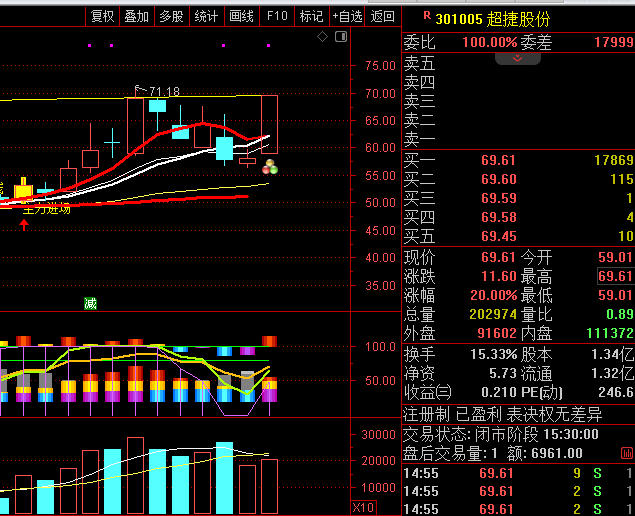Click the X10 volume scale indicator
635x516 pixels.
pos(364,508)
